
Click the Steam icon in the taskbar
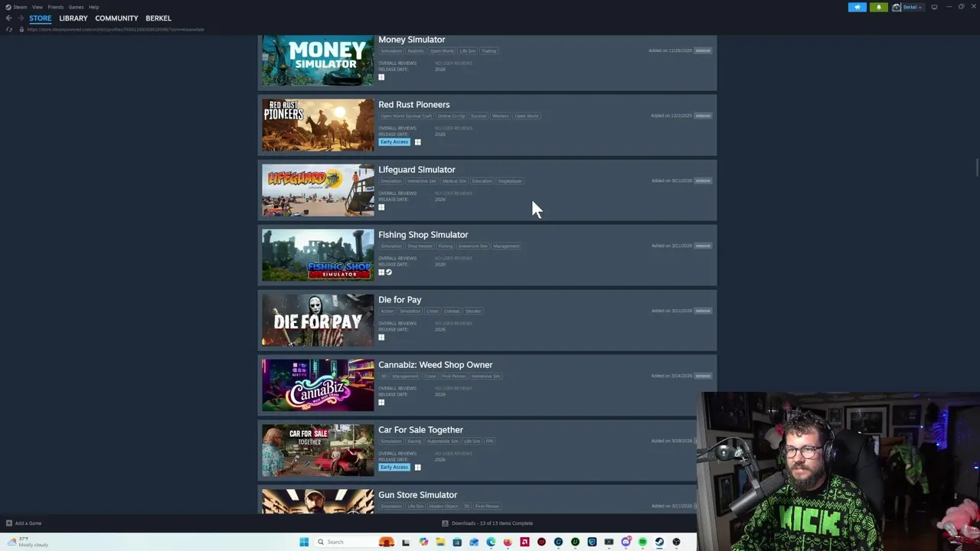[659, 542]
